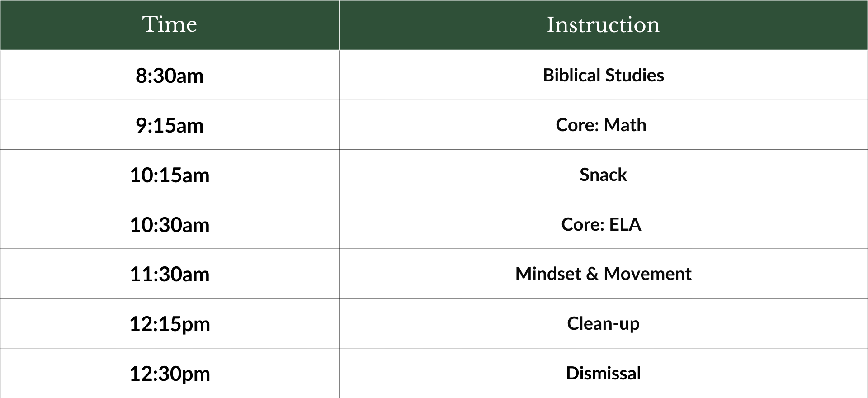Select the 8:30am time cell
868x398 pixels.
[x=170, y=75]
